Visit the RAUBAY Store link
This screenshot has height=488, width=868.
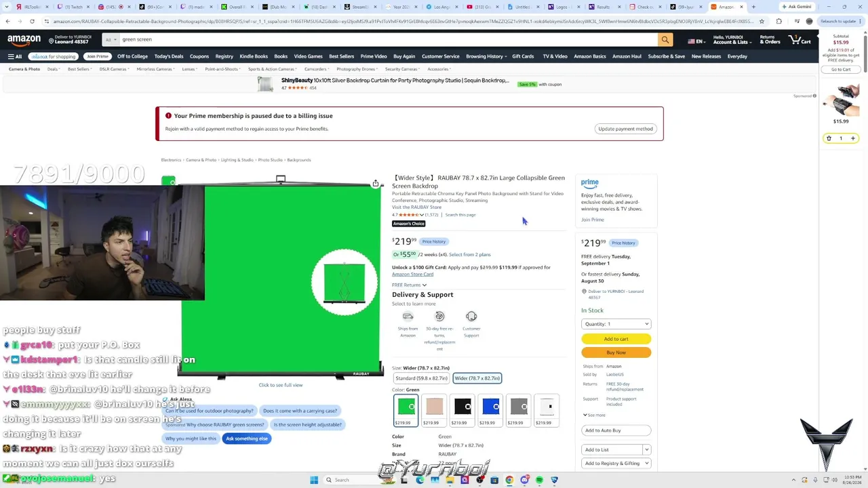[x=416, y=207]
